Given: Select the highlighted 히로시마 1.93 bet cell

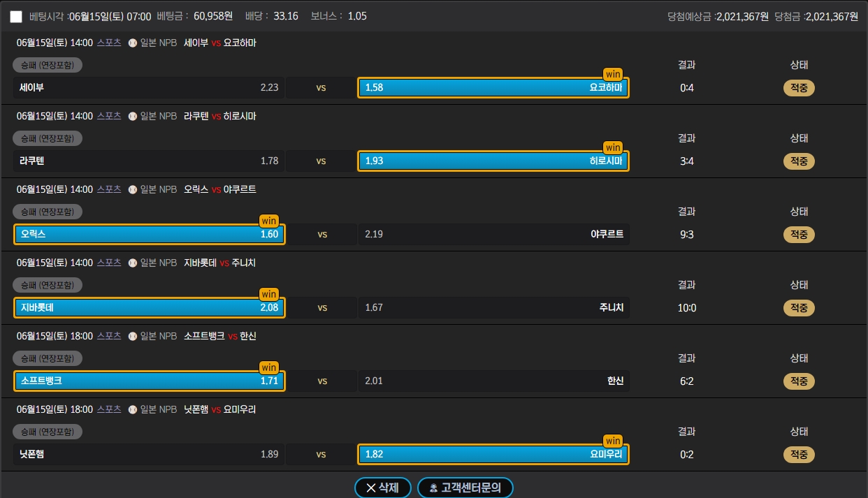Looking at the screenshot, I should pyautogui.click(x=493, y=161).
